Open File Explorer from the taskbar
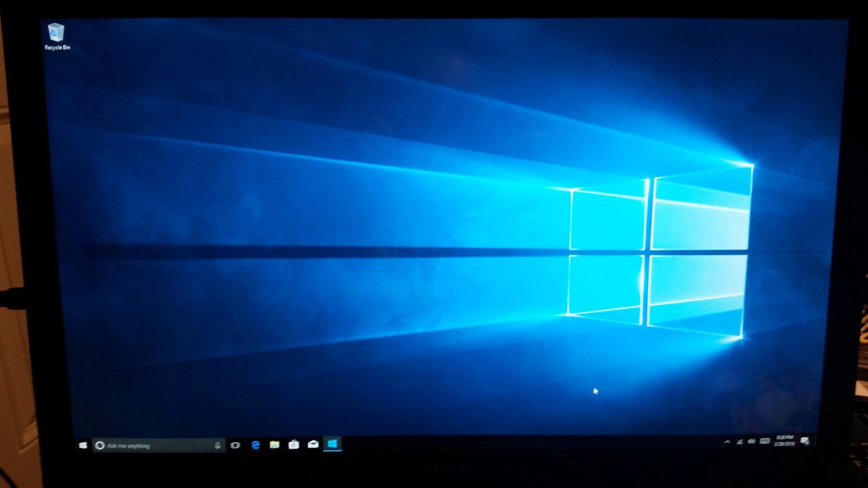The height and width of the screenshot is (488, 868). [274, 445]
